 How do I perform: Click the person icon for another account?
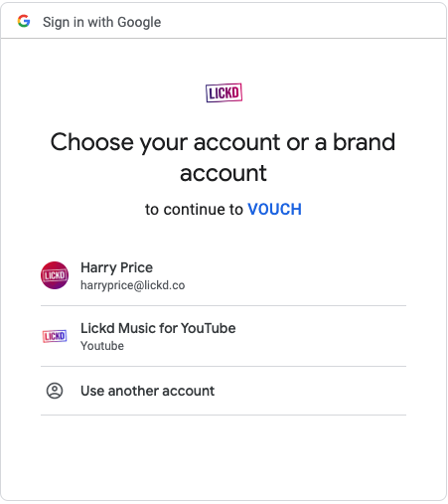point(55,391)
